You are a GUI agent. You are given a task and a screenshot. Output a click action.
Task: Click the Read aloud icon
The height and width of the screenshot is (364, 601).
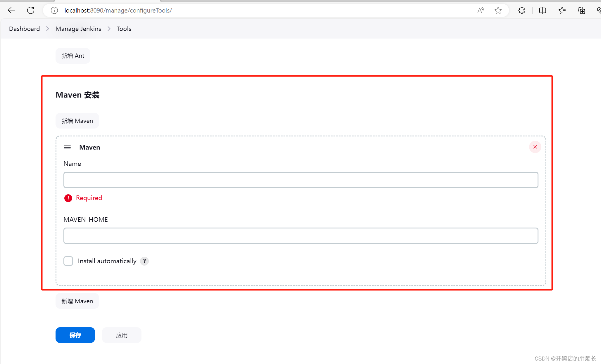(x=481, y=11)
